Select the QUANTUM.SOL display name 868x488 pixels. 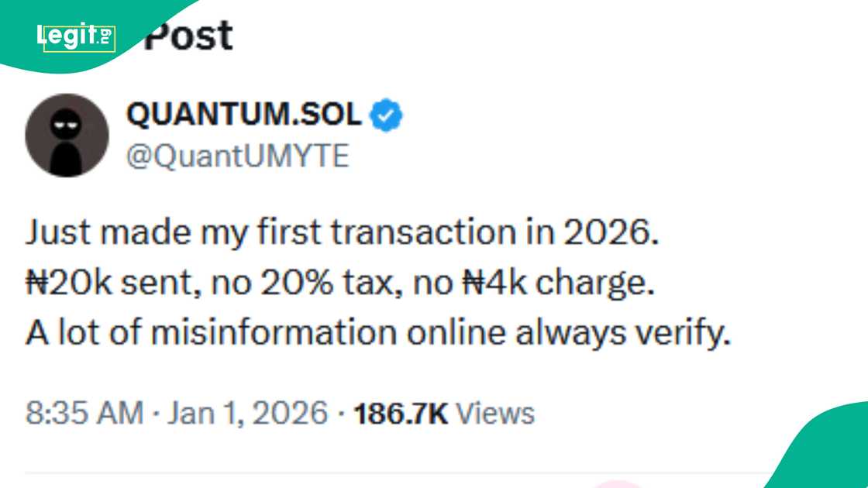(x=244, y=114)
